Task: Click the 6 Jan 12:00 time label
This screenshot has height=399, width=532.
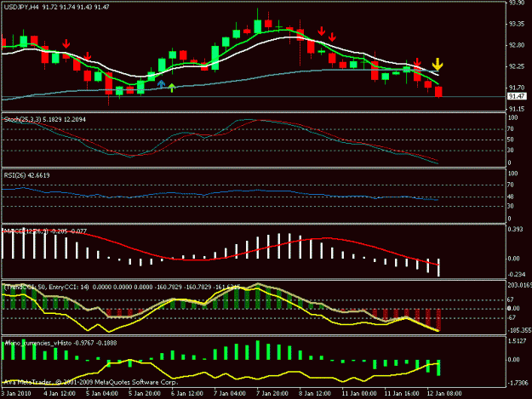Action: pyautogui.click(x=187, y=394)
